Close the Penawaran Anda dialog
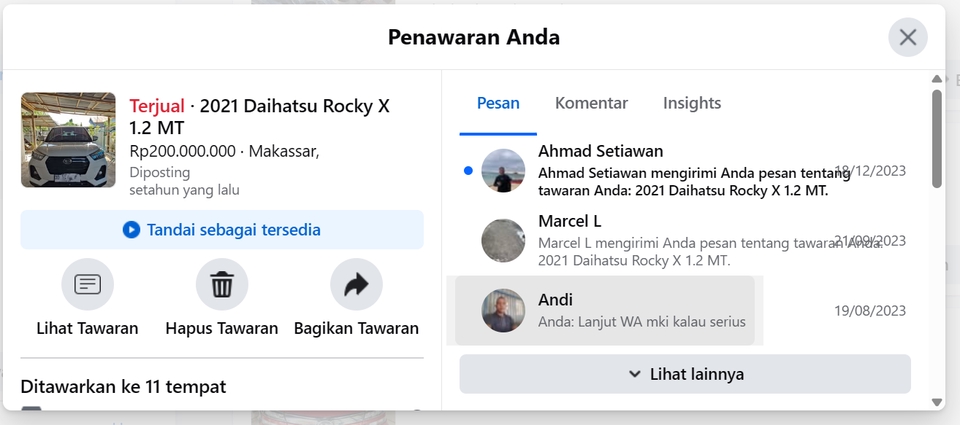 [907, 38]
